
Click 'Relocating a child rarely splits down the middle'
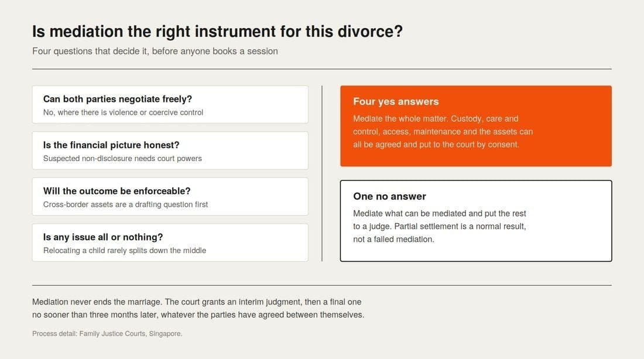point(125,251)
